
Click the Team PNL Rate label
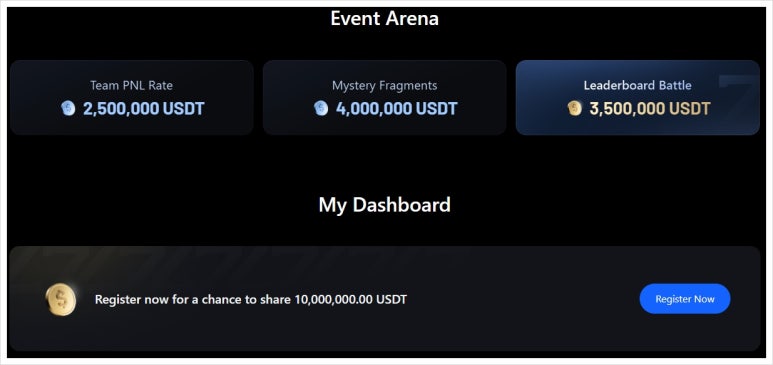(x=132, y=85)
